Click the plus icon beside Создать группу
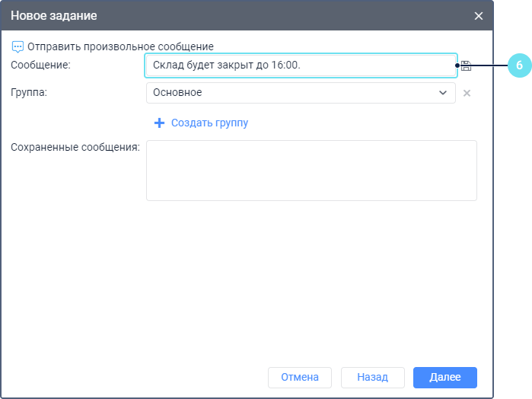 tap(159, 123)
